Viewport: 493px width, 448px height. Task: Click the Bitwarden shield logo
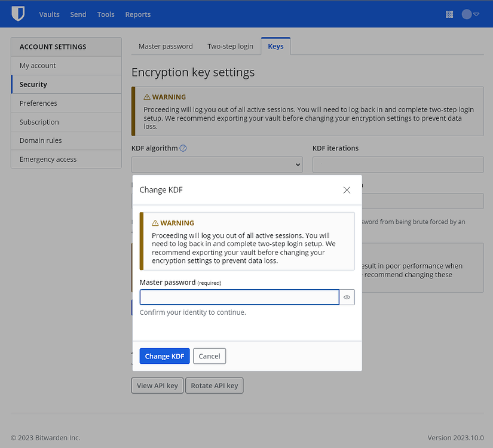coord(17,14)
